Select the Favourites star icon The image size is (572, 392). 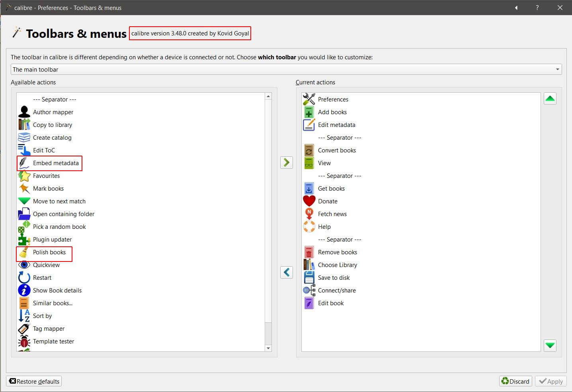[x=24, y=176]
